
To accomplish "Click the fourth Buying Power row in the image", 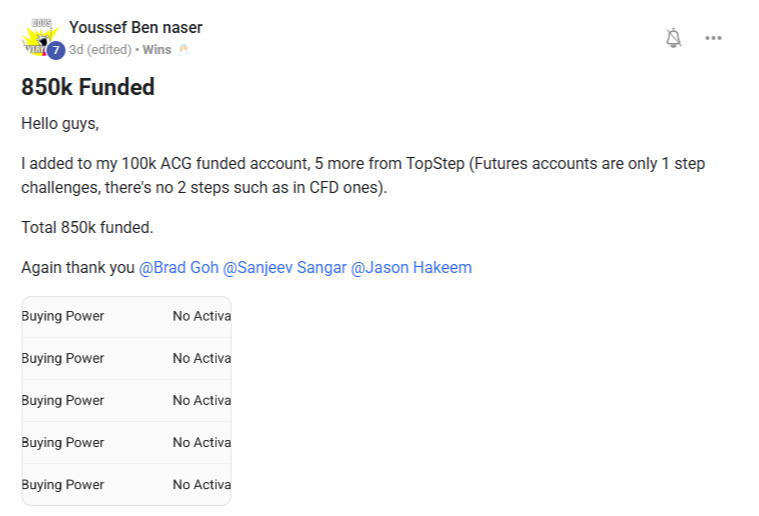I will pos(126,442).
